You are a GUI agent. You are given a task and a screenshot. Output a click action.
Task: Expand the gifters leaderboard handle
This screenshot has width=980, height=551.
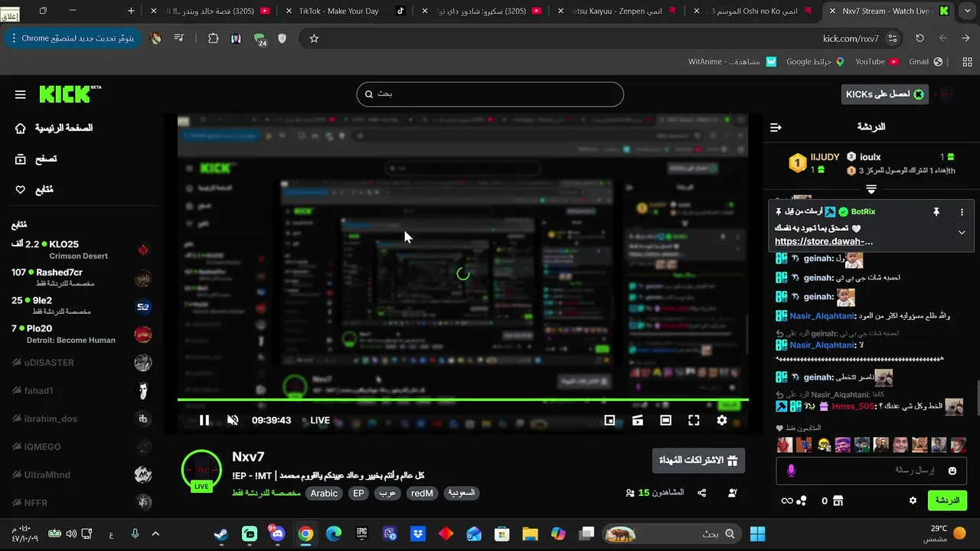coord(871,188)
